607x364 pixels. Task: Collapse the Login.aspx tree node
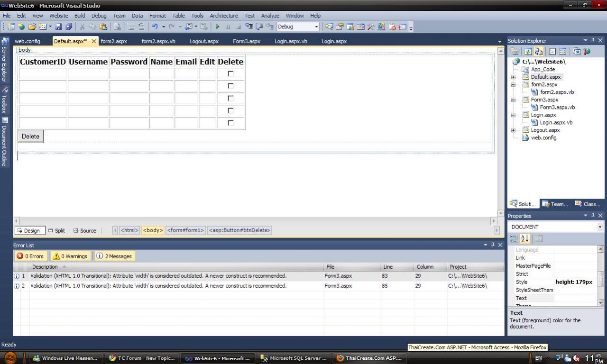513,115
